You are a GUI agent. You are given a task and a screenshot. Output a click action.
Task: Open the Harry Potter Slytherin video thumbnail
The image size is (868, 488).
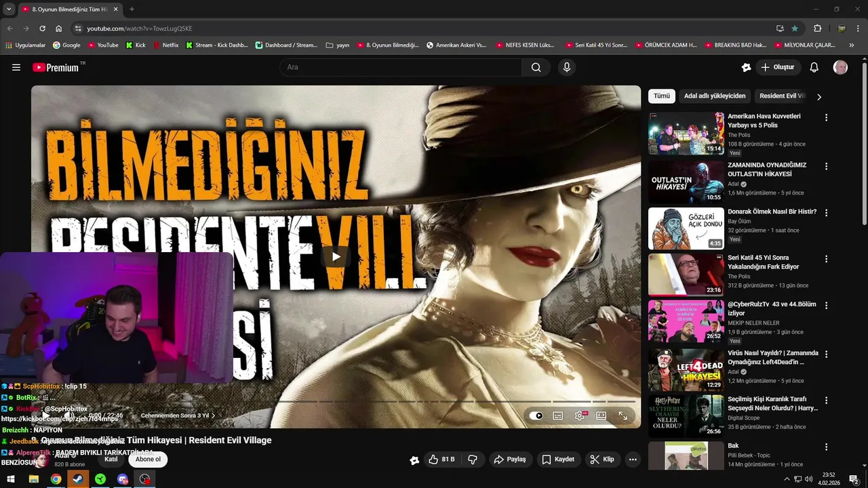pyautogui.click(x=686, y=416)
